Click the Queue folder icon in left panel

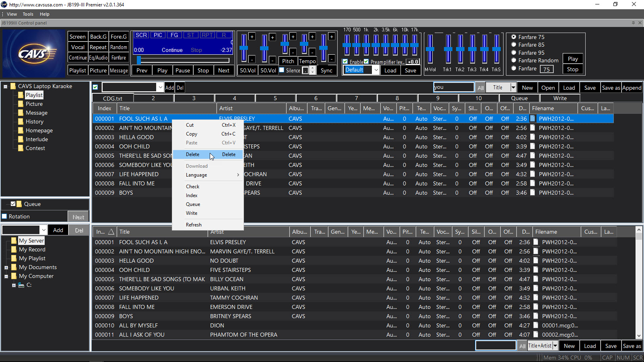(19, 204)
